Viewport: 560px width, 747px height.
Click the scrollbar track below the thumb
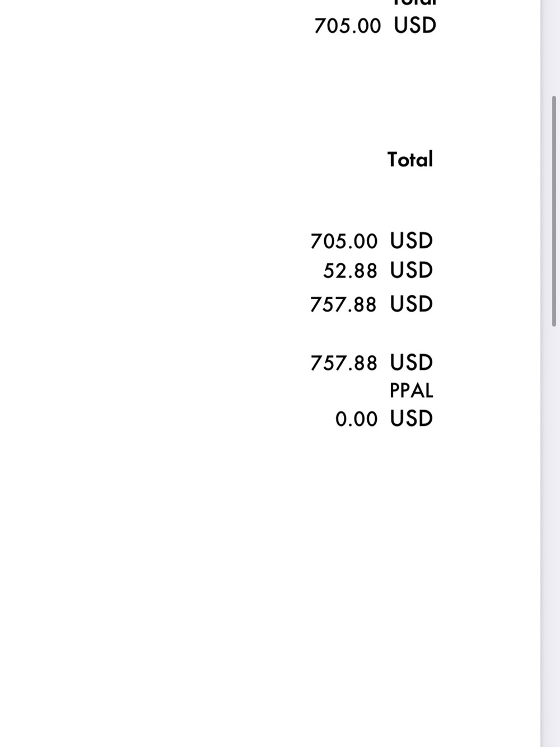(x=554, y=532)
